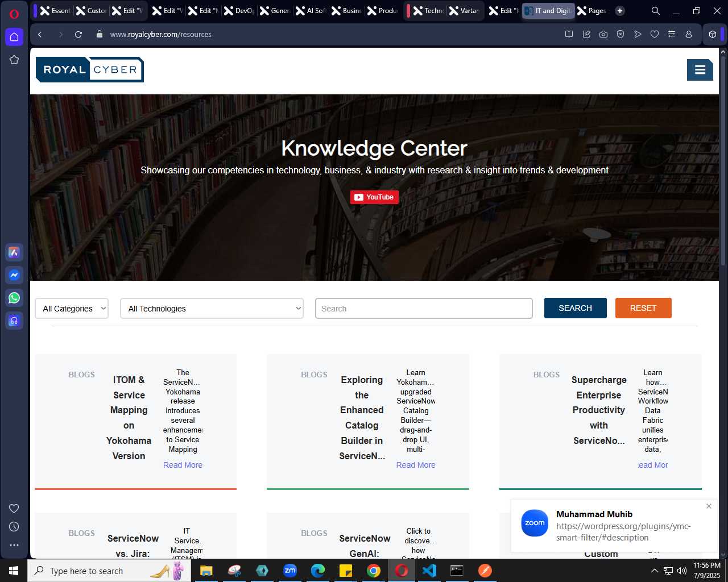Select the 'IT and Digit' active tab
728x582 pixels.
click(x=548, y=11)
